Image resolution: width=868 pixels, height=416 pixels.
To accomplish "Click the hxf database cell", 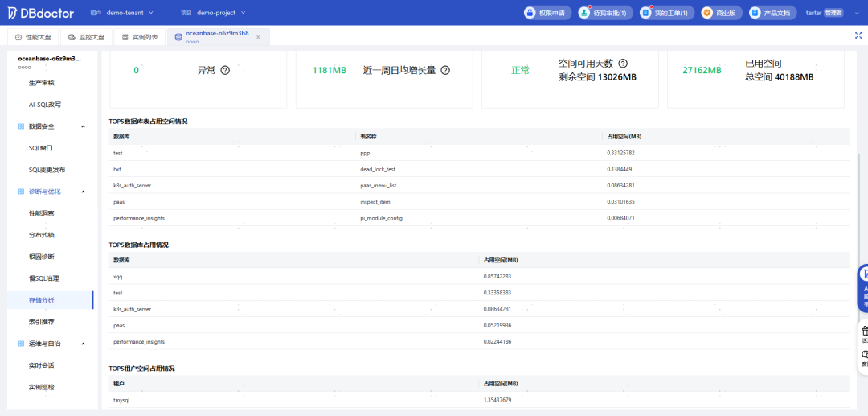I will click(117, 169).
